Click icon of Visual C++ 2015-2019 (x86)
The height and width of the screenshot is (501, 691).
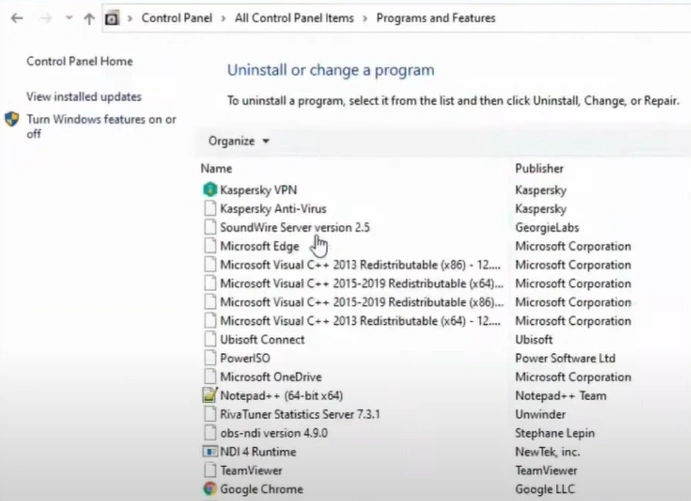point(210,302)
